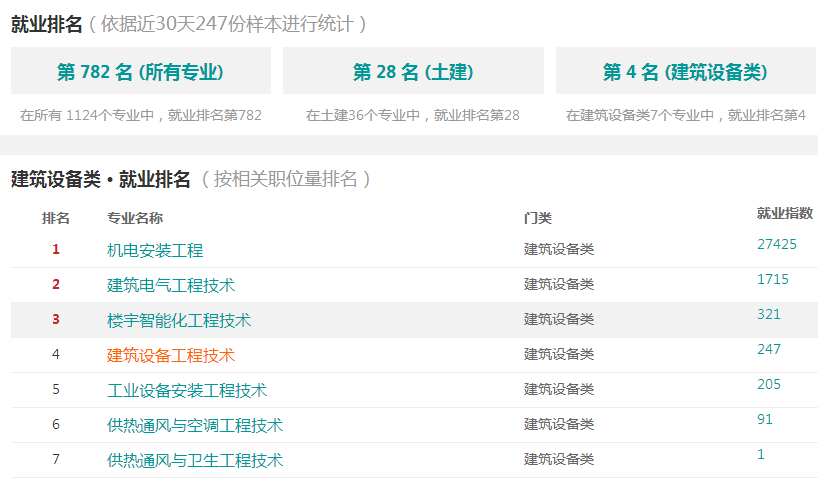Click employment index value 27425

(777, 244)
